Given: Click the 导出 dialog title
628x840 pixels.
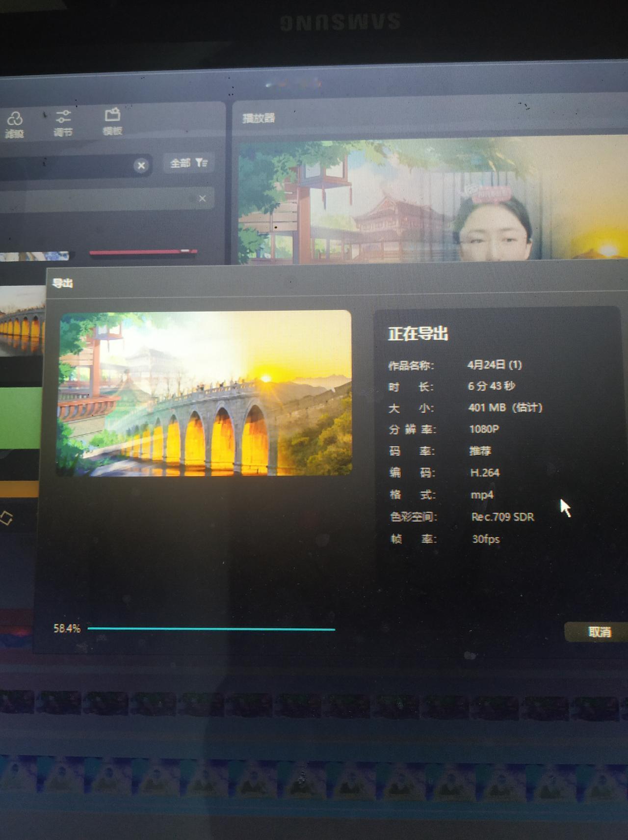Looking at the screenshot, I should click(x=62, y=283).
